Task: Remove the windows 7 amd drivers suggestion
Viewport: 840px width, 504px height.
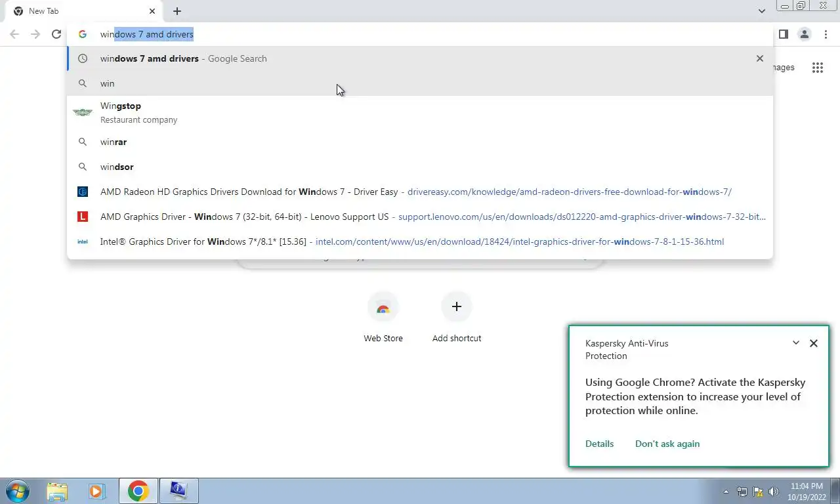Action: click(x=760, y=58)
